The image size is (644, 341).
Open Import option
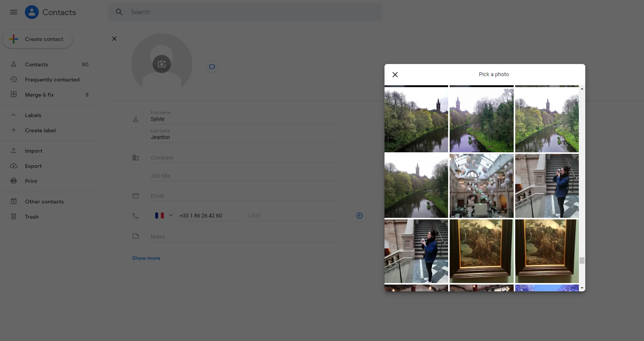(x=49, y=151)
